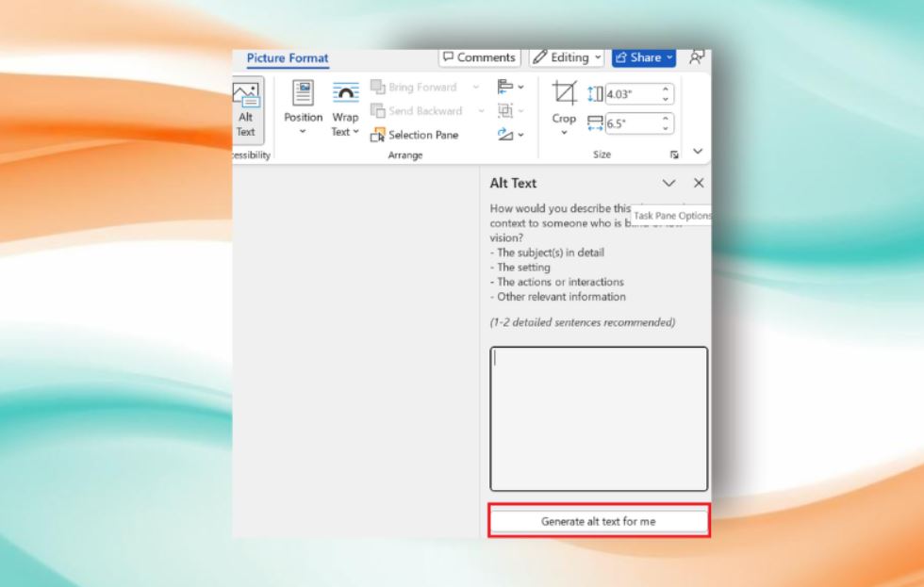Open the Editing menu
This screenshot has width=924, height=587.
click(x=566, y=57)
